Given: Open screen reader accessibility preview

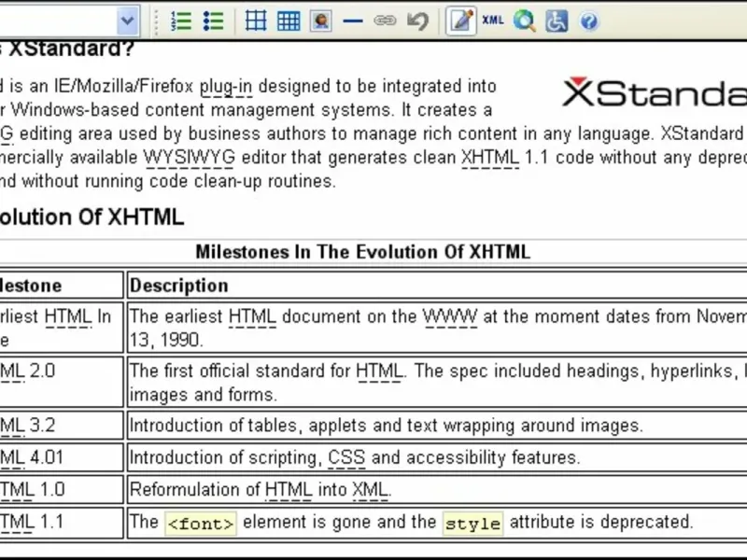Looking at the screenshot, I should (557, 21).
